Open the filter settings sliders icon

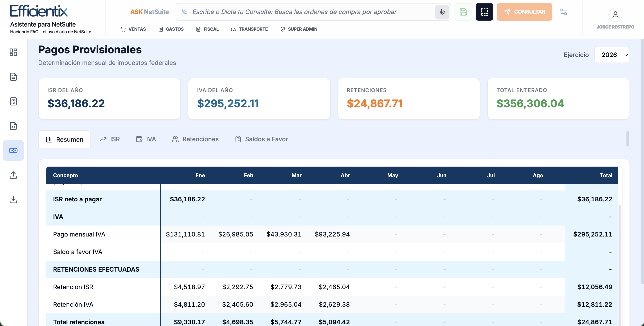pos(563,12)
